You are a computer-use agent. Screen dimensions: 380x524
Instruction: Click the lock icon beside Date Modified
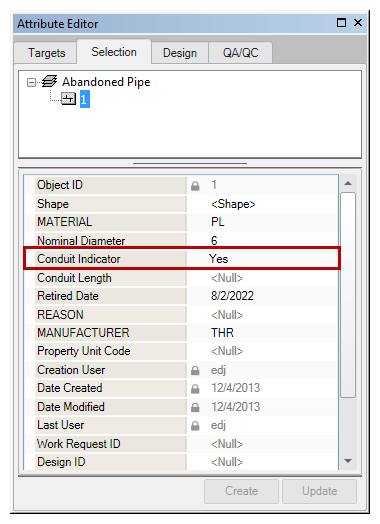(x=195, y=407)
